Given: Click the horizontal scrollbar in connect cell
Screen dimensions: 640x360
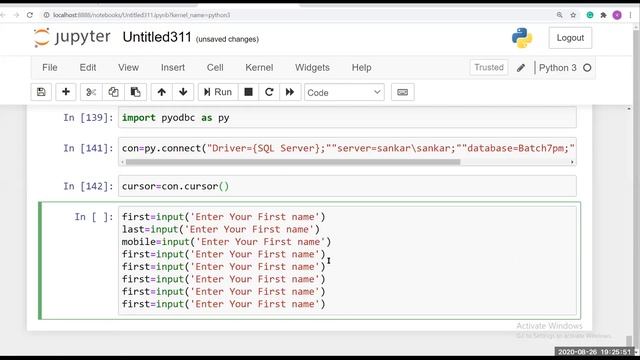Looking at the screenshot, I should tap(293, 162).
